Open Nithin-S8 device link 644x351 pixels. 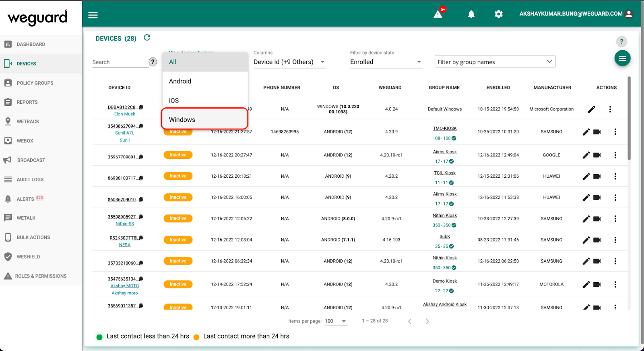(x=125, y=224)
